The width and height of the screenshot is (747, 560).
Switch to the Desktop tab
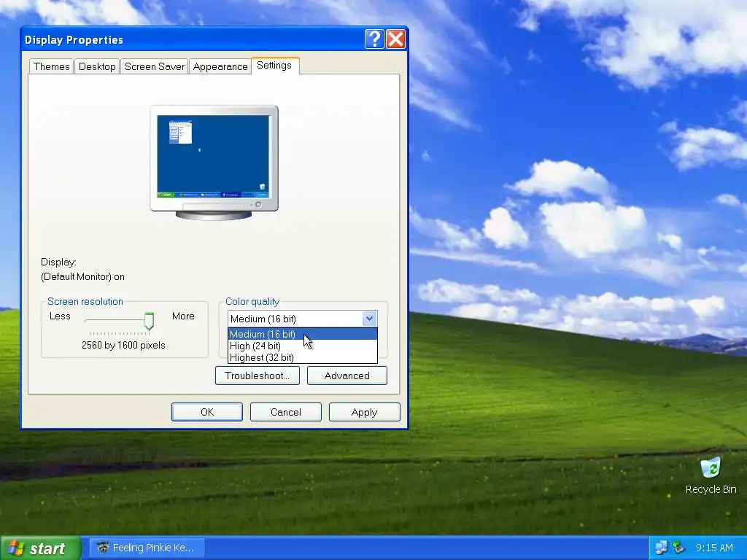coord(97,66)
